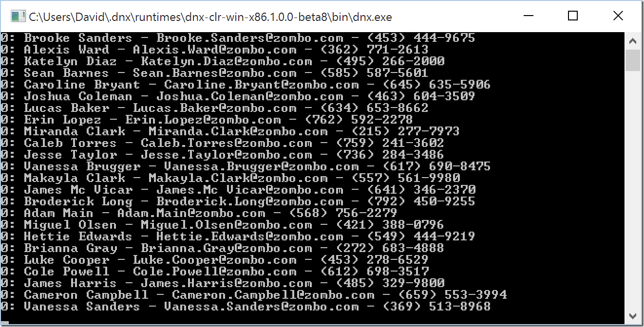Click the empty scrollbar track below thumb
Screen dimensions: 644x327
pos(633,190)
